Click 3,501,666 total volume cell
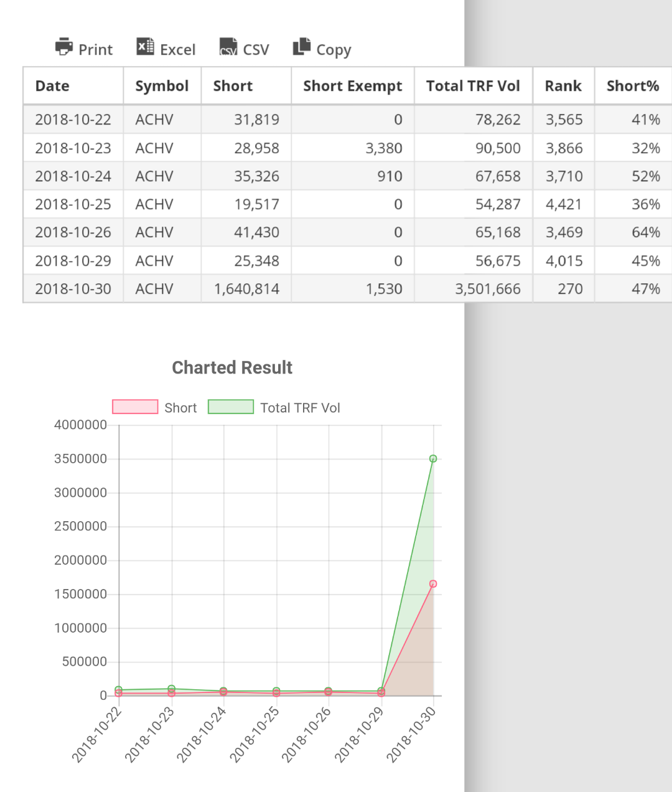 487,289
